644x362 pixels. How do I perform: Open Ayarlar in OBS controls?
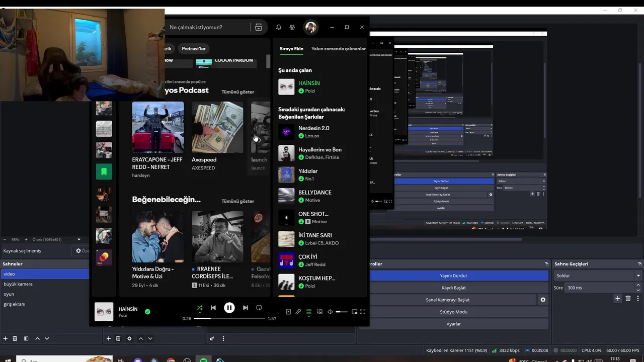(453, 324)
